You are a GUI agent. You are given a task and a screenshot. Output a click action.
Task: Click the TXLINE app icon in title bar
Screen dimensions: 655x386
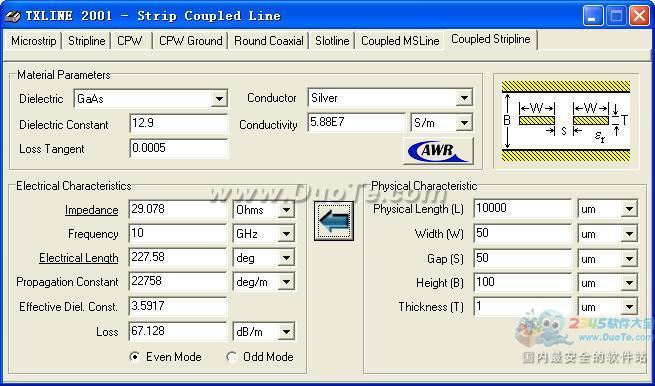[x=13, y=16]
